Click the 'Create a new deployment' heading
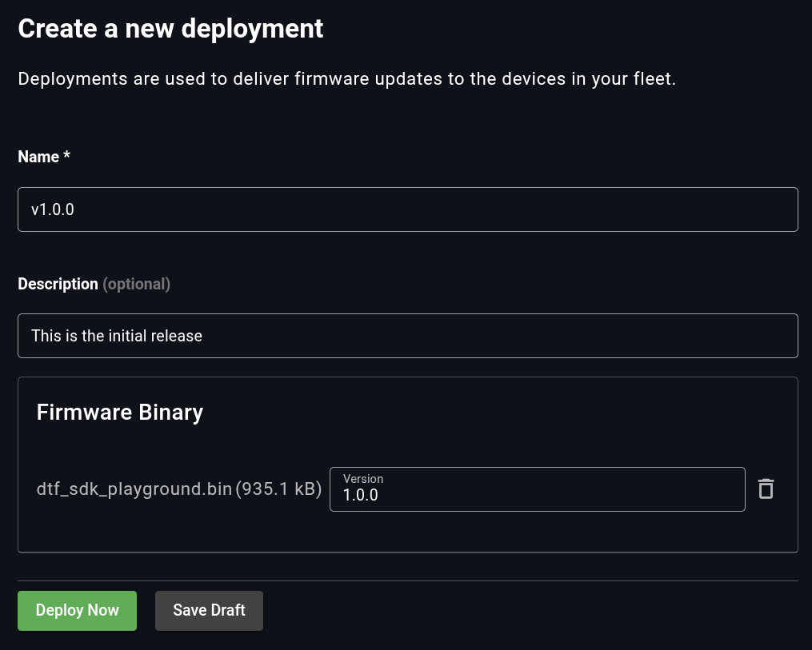This screenshot has width=812, height=650. click(170, 28)
